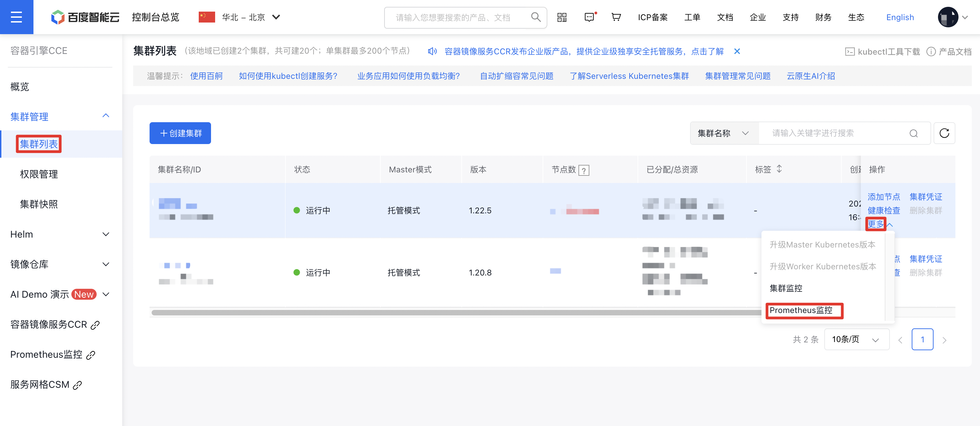Select 权限管理 in the sidebar
This screenshot has height=426, width=980.
[39, 174]
